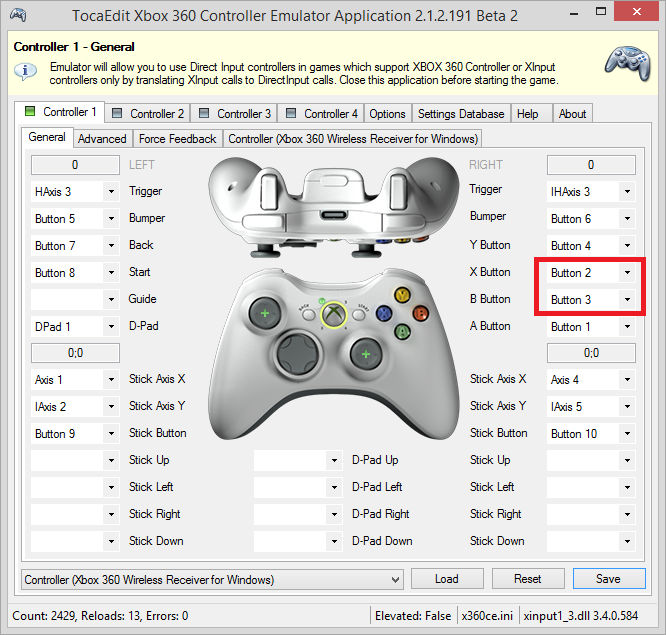Open the left Stick Up dropdown
666x635 pixels.
[75, 460]
